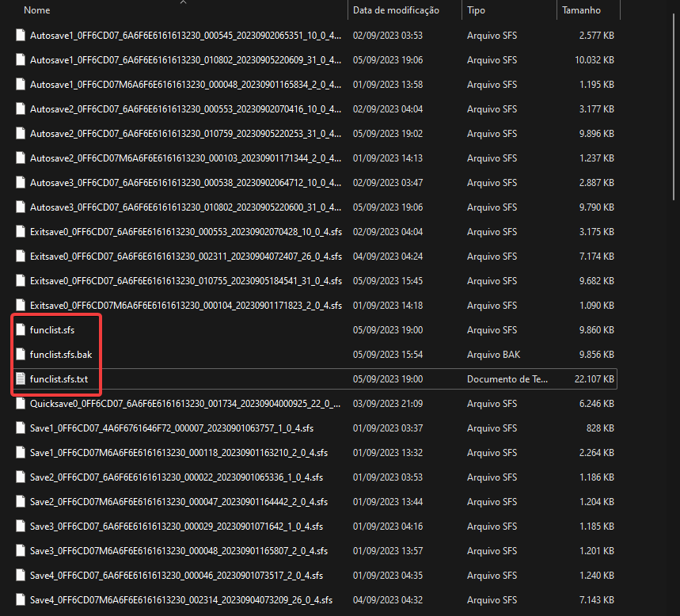Click the Tipo column header
Screen dimensions: 680x616
(477, 10)
